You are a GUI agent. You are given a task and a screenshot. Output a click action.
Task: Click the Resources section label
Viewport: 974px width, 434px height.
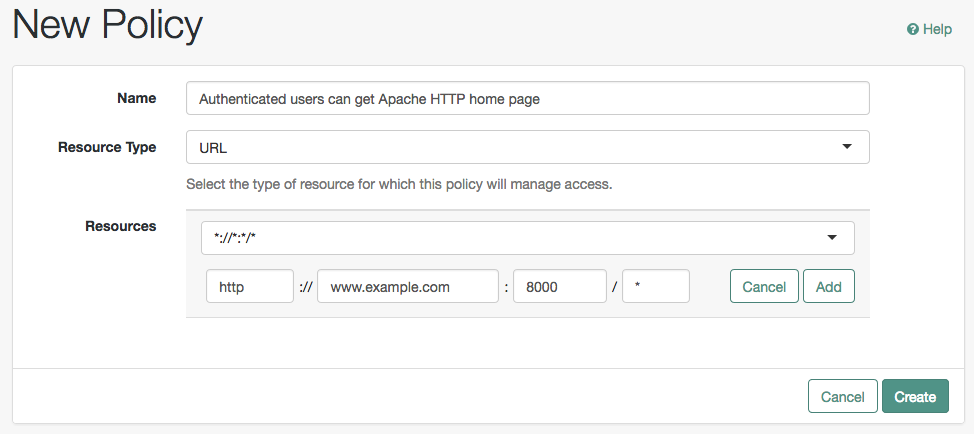[121, 226]
